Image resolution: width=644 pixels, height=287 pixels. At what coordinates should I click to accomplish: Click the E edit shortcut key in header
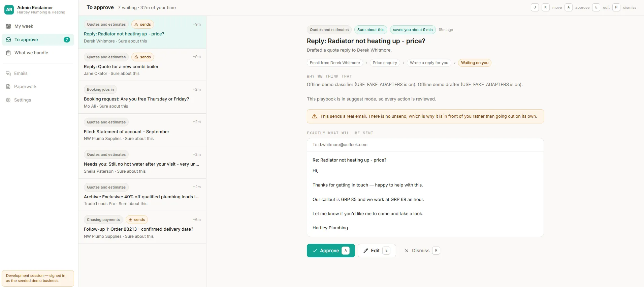coord(596,7)
